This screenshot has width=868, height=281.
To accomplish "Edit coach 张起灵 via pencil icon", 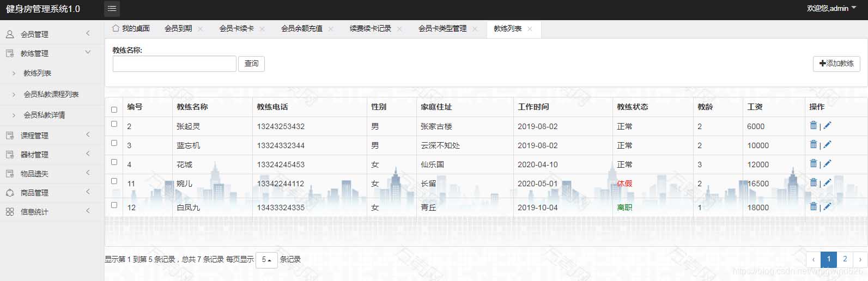I will [827, 125].
